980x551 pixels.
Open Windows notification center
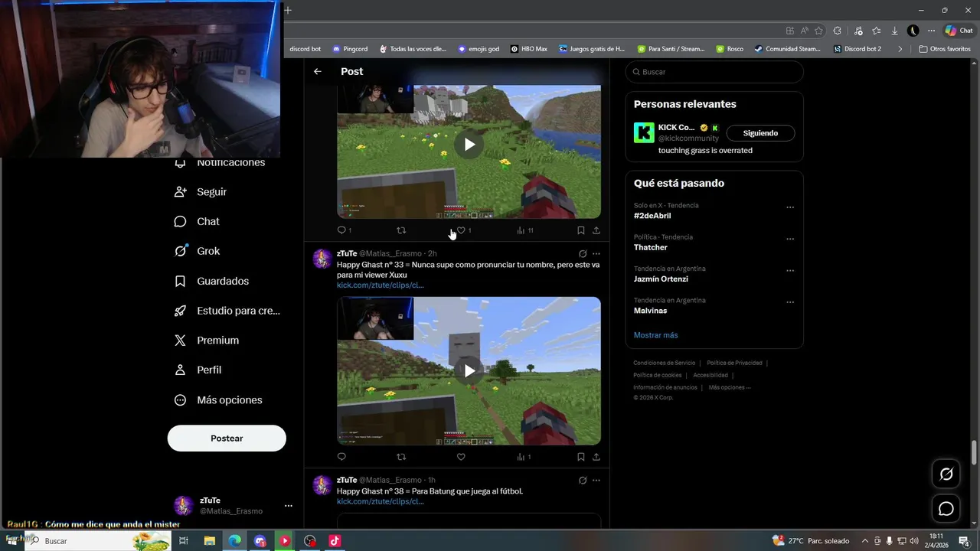[x=965, y=541]
